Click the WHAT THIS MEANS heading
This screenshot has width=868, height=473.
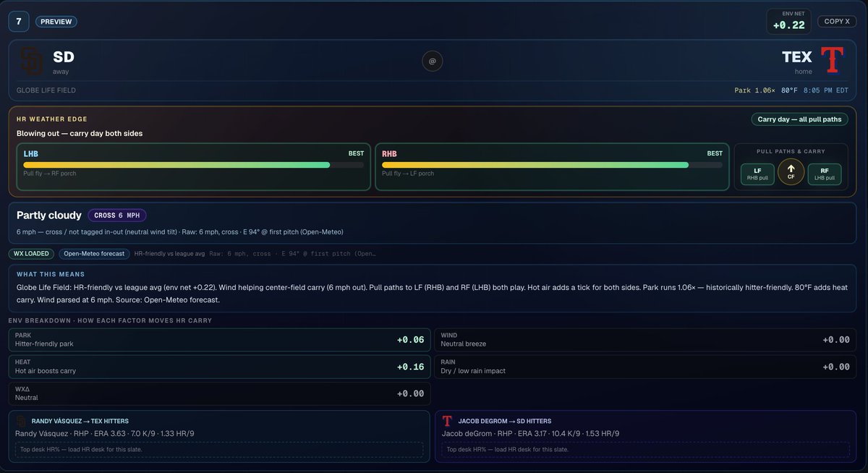(51, 274)
